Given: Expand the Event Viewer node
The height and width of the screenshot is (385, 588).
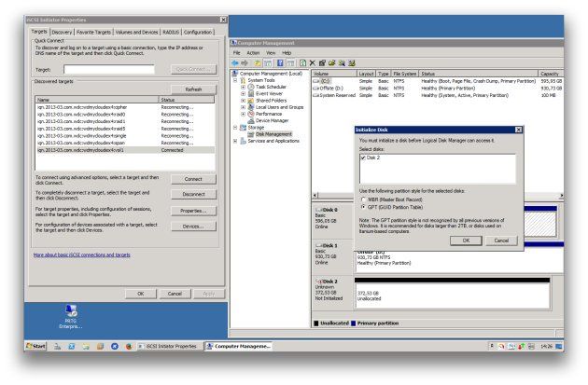Looking at the screenshot, I should point(243,93).
